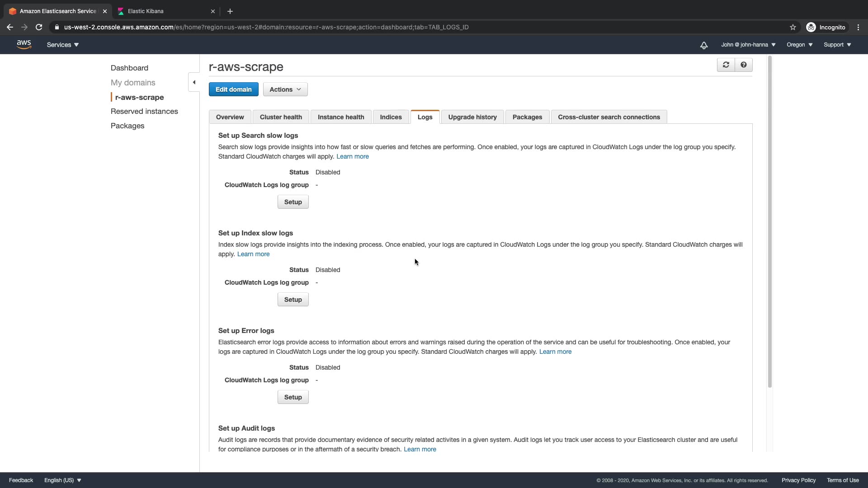Image resolution: width=868 pixels, height=488 pixels.
Task: Open the browser three-dot menu
Action: [858, 27]
